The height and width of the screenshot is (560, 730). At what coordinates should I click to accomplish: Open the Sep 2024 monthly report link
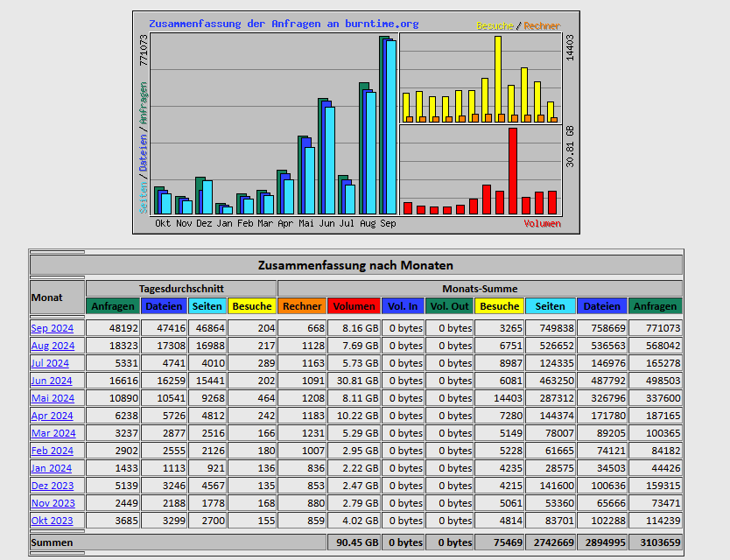coord(53,328)
